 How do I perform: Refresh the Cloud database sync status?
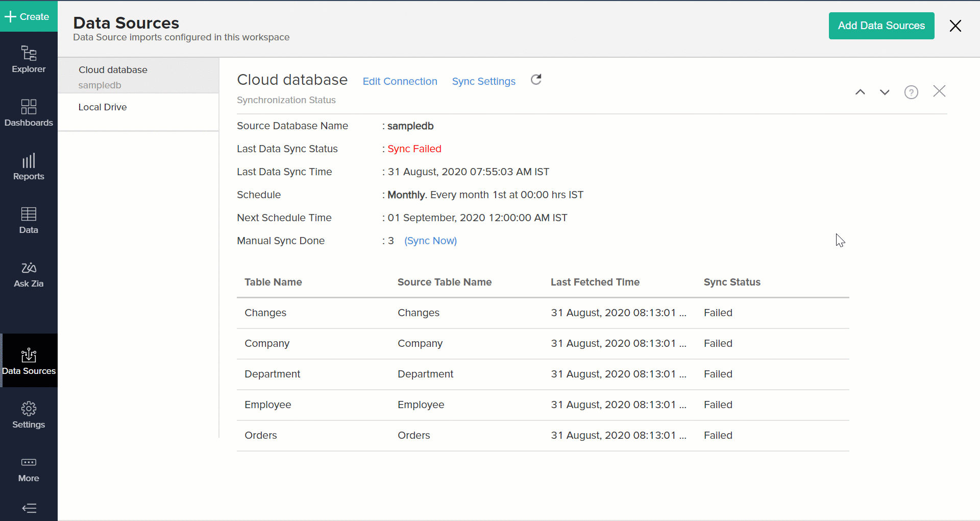pos(536,80)
